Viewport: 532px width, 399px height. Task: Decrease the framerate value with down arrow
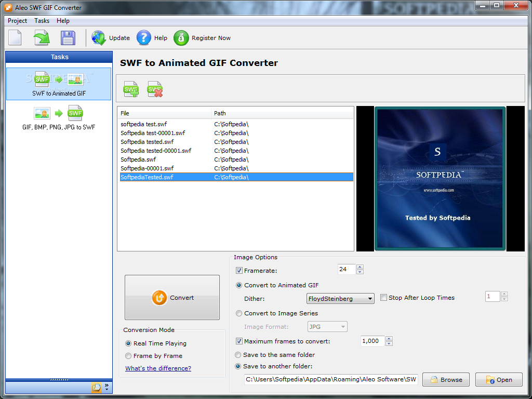[360, 272]
